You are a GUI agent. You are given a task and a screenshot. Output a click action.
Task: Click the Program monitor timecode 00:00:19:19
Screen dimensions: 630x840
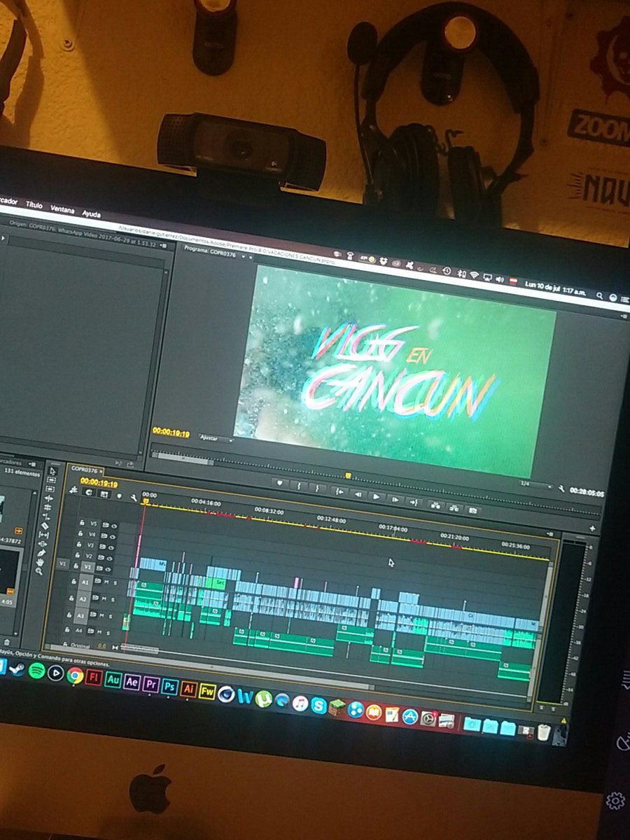coord(171,433)
